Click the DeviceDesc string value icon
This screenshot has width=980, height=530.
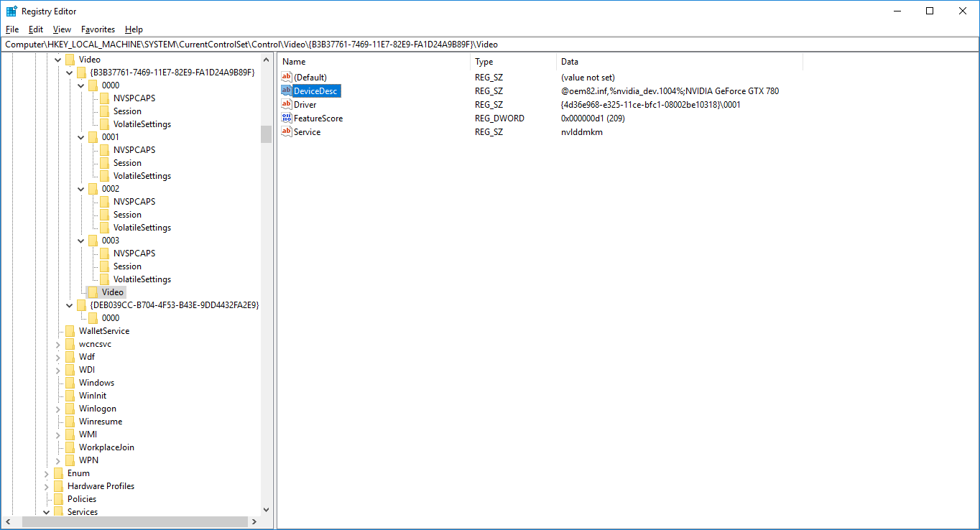tap(287, 91)
